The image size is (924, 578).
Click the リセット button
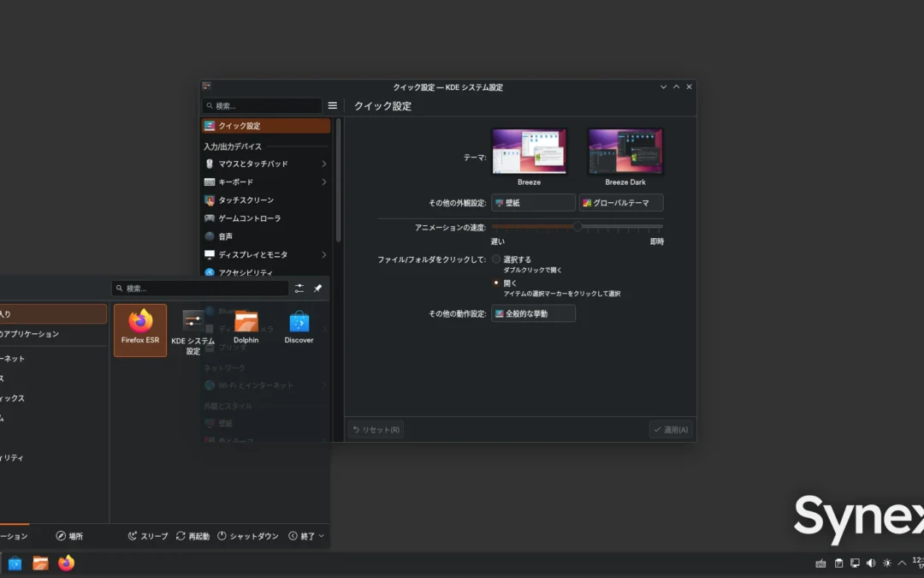point(374,429)
